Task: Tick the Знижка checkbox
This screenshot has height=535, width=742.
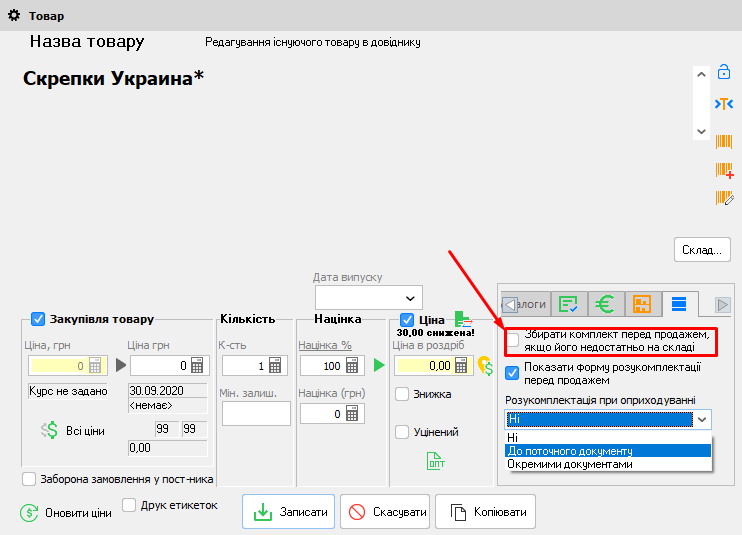Action: click(x=402, y=394)
